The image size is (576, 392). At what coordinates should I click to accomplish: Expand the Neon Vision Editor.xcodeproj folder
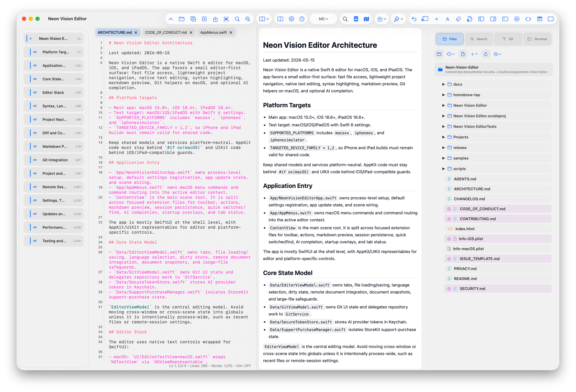click(443, 116)
